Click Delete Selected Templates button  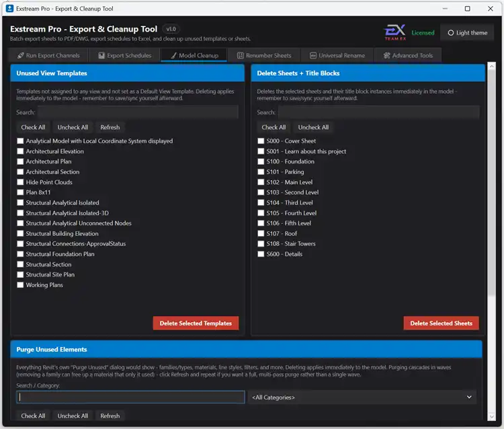pyautogui.click(x=196, y=323)
